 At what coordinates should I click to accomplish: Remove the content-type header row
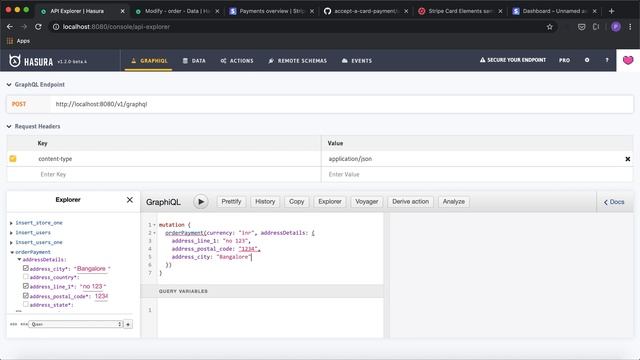627,159
